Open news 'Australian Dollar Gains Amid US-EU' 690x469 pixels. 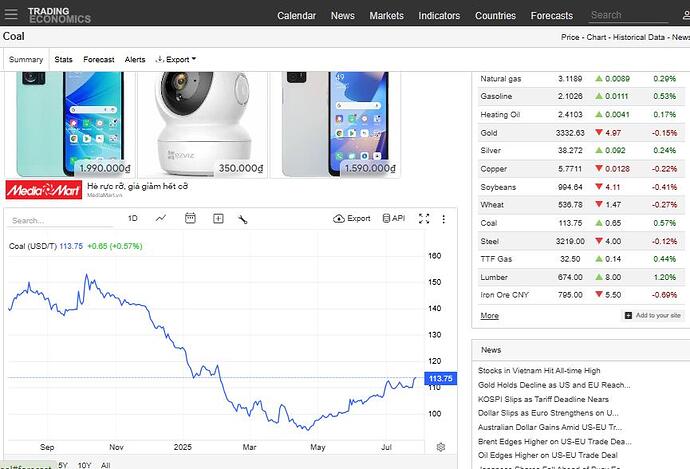(x=550, y=427)
